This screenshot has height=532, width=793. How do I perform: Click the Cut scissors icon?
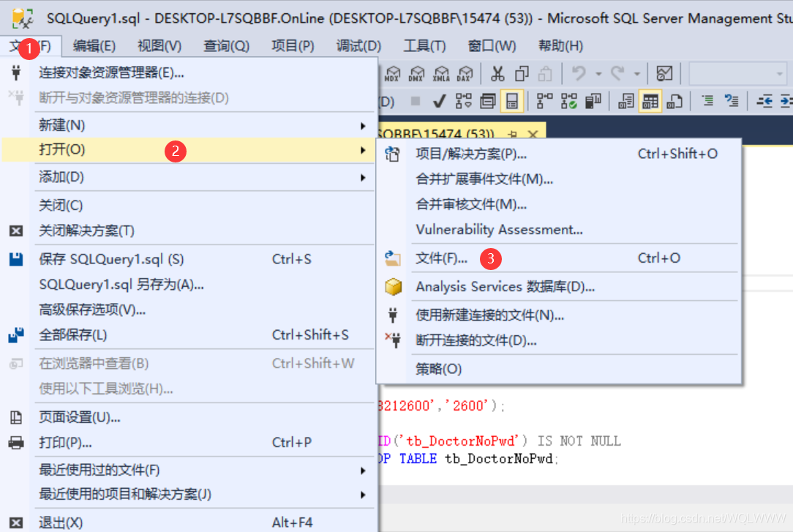(497, 74)
